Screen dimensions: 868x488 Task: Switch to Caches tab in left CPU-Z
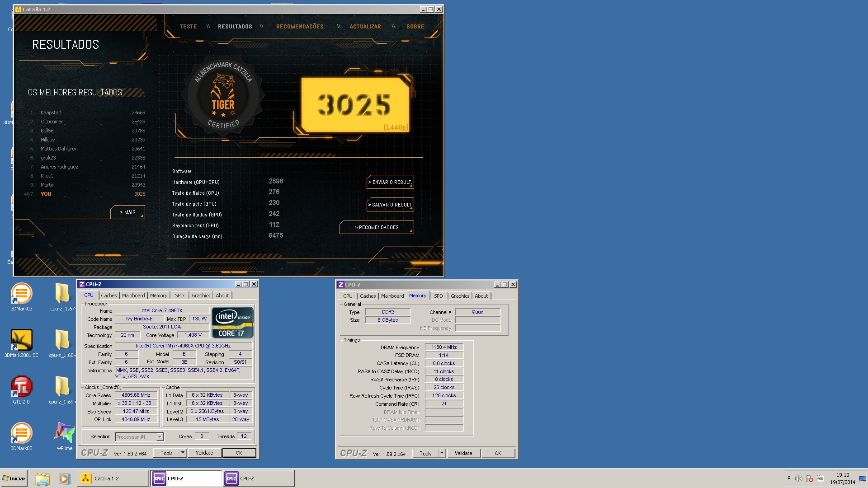[x=109, y=296]
